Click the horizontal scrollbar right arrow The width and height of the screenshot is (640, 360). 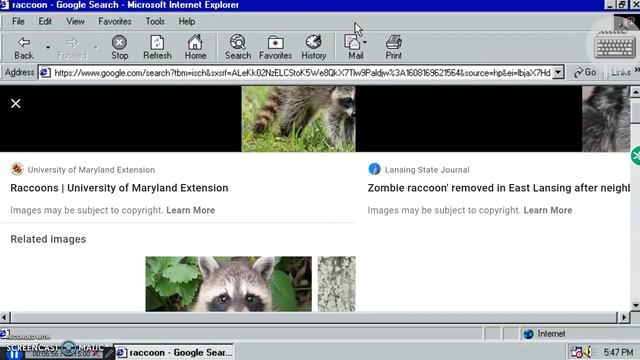point(624,317)
